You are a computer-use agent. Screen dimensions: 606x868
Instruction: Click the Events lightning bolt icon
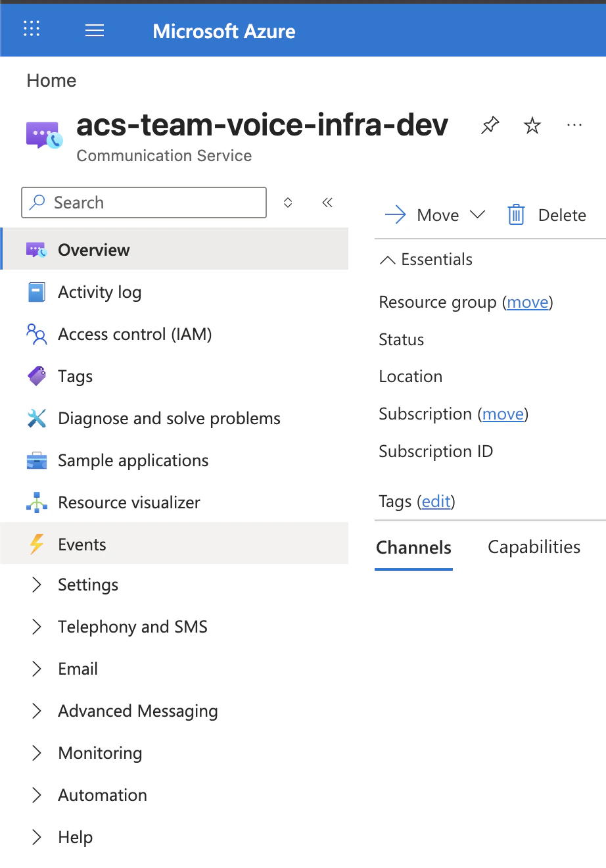coord(36,544)
